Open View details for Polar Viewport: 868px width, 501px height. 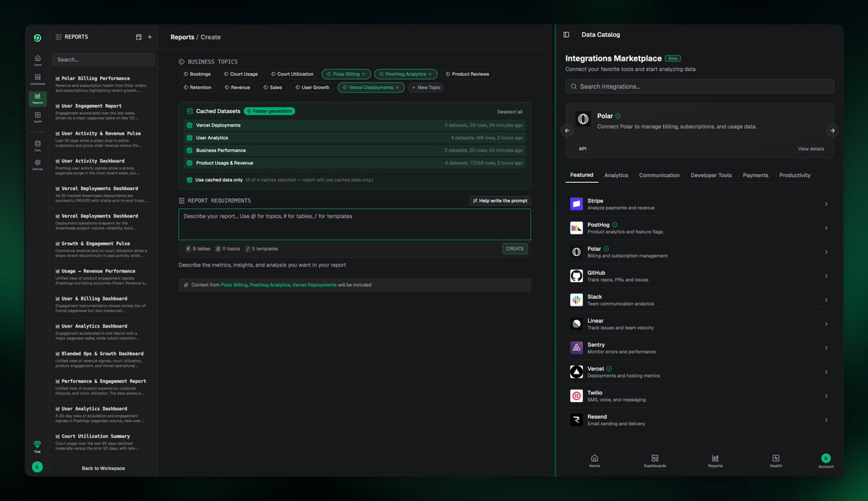coord(811,149)
